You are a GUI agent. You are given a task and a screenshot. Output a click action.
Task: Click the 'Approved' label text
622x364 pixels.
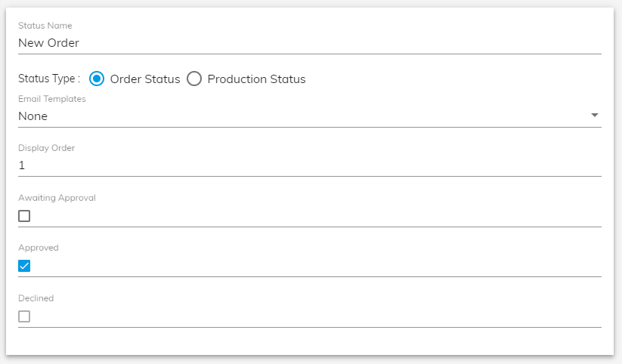pyautogui.click(x=39, y=248)
